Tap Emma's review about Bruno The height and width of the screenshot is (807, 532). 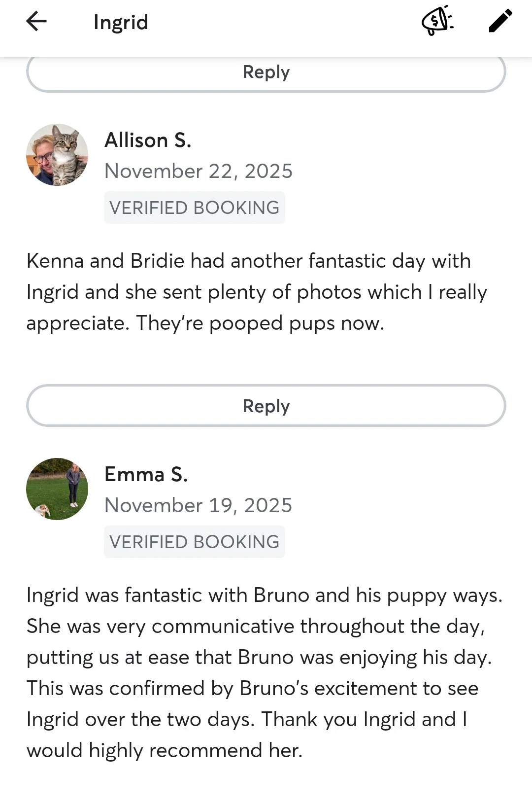tap(265, 672)
